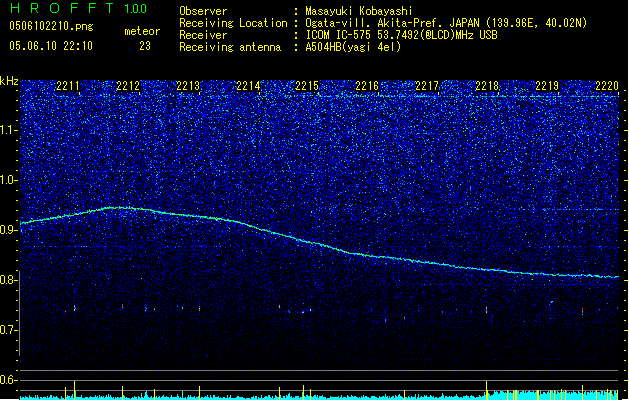This screenshot has width=629, height=400.
Task: Click the Receiving Location label
Action: point(233,23)
